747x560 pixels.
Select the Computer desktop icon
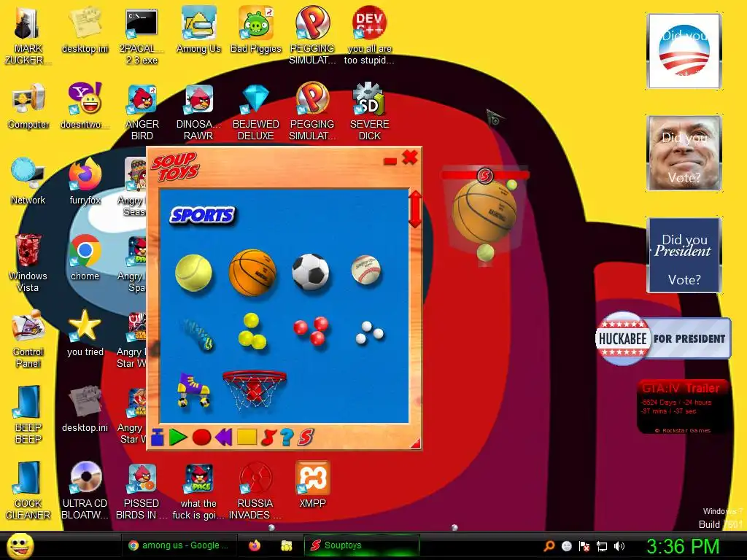click(x=28, y=106)
